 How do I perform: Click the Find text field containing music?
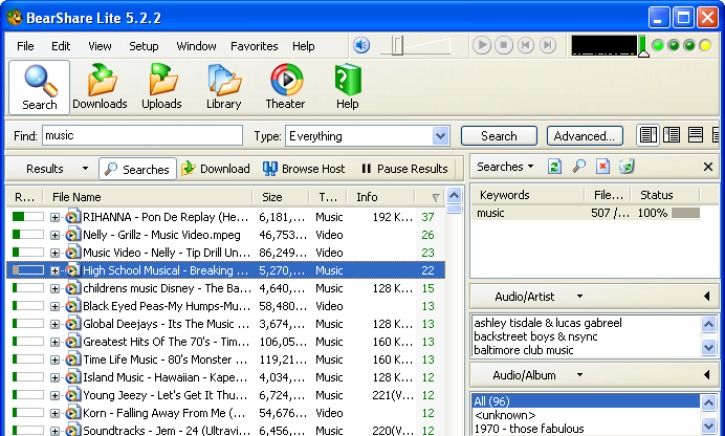tap(142, 135)
